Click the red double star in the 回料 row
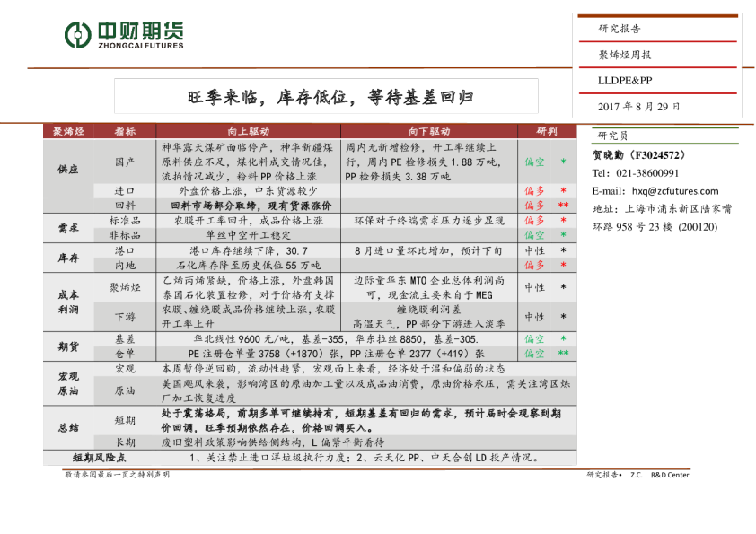The width and height of the screenshot is (756, 534). coord(563,206)
